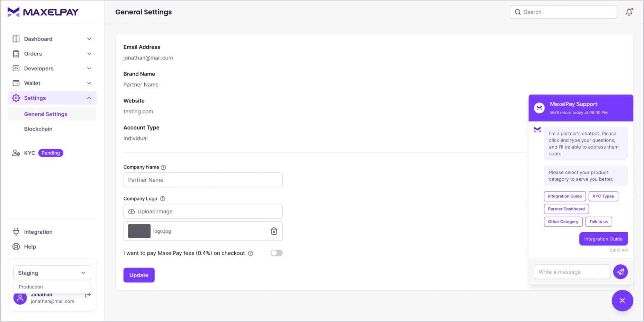The image size is (644, 322).
Task: Click the sent Integration Guide message bubble
Action: [x=603, y=239]
